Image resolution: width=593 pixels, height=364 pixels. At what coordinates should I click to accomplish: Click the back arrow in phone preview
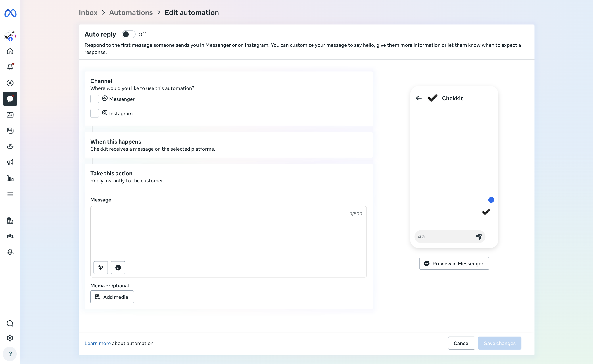point(419,98)
